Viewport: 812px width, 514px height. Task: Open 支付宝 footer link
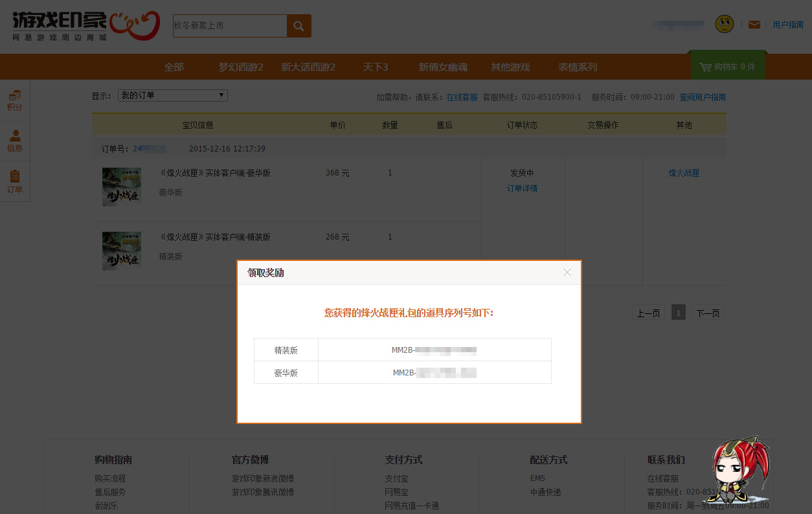click(x=396, y=478)
